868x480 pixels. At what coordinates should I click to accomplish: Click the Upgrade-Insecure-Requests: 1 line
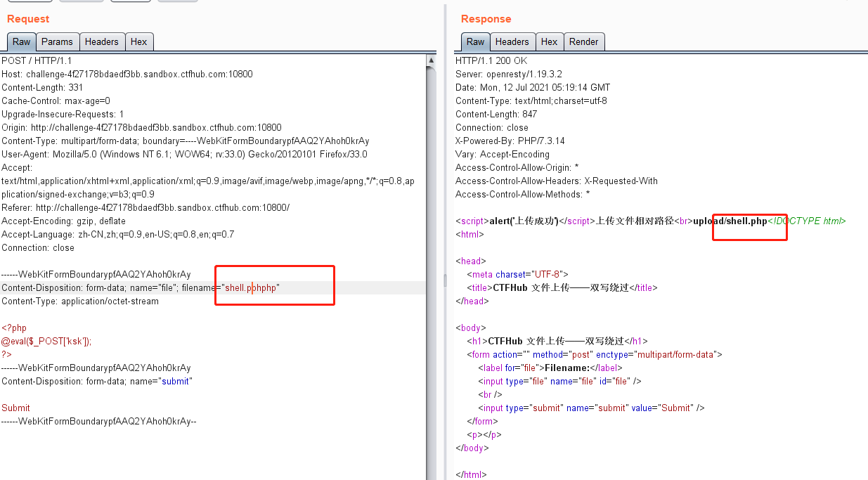click(63, 114)
